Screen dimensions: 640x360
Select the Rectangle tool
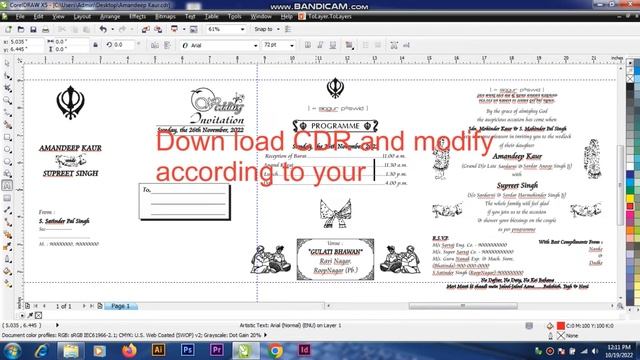(x=7, y=137)
